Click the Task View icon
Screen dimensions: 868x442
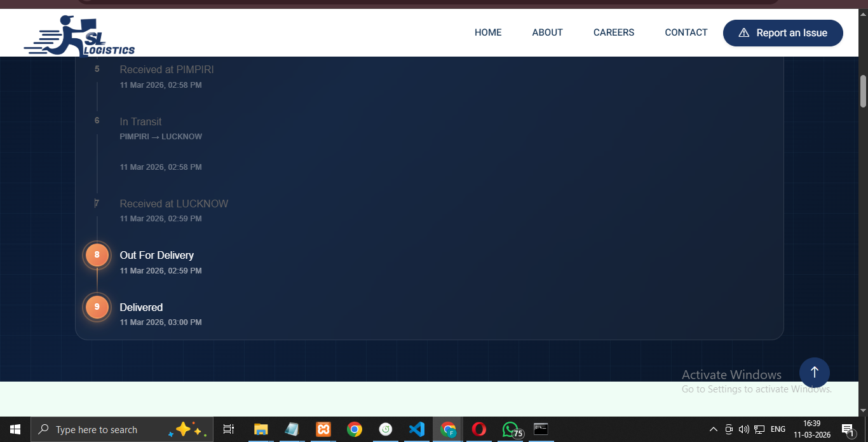[x=229, y=429]
